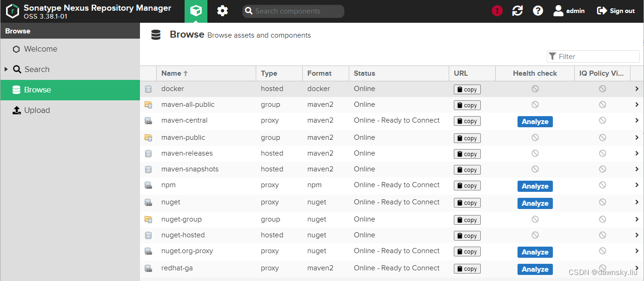Click the Health check column header
This screenshot has height=281, width=644.
click(535, 73)
